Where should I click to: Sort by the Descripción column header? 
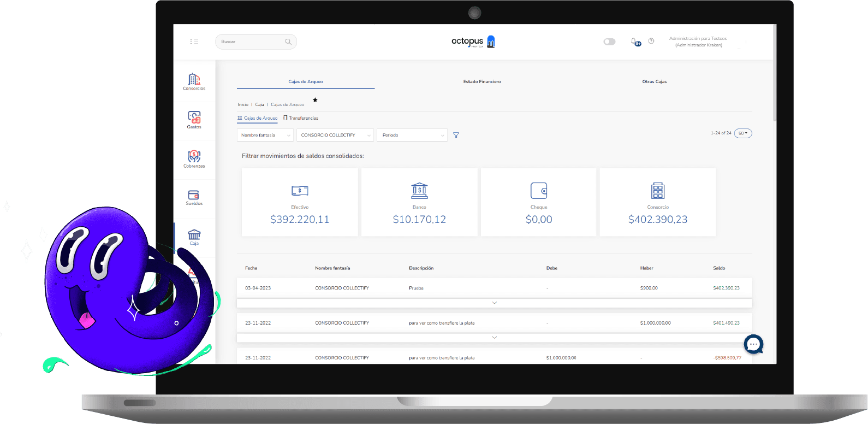421,268
